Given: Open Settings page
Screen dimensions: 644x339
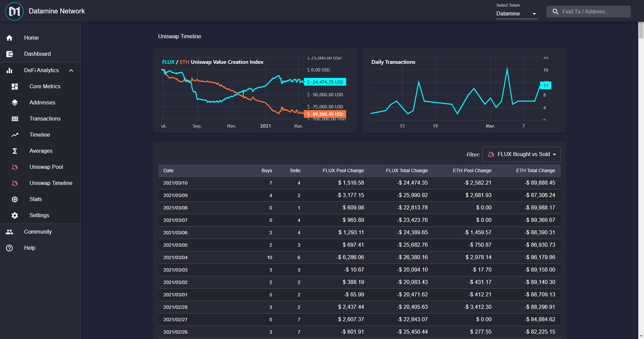Looking at the screenshot, I should (x=40, y=215).
